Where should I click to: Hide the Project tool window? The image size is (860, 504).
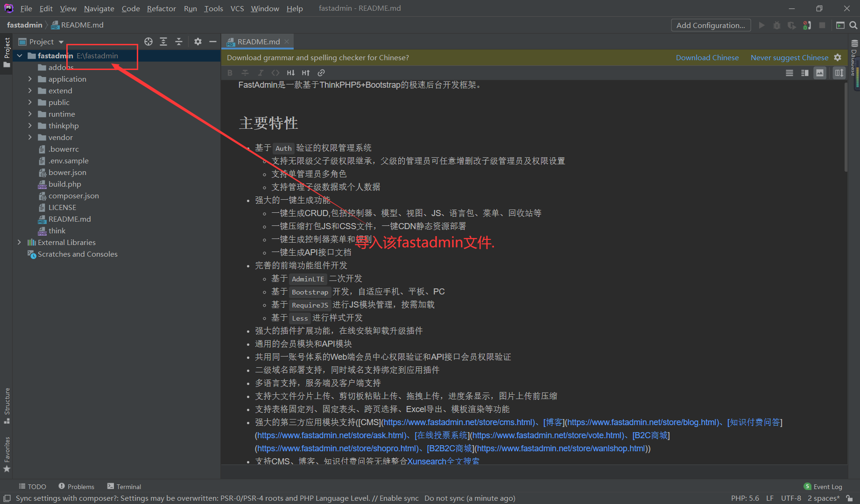(x=213, y=42)
